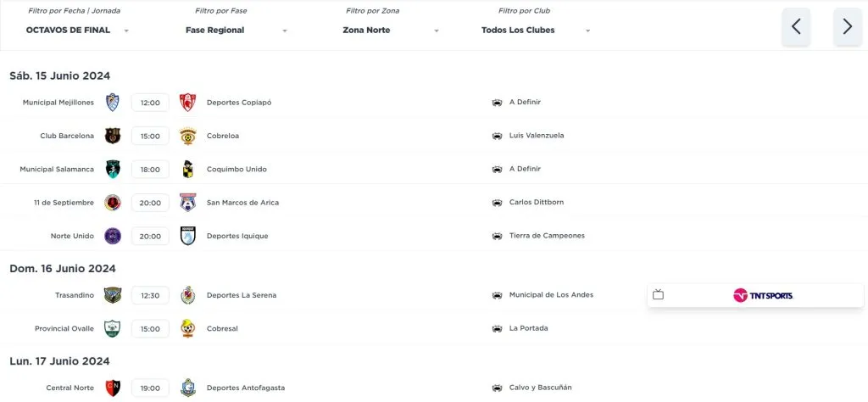Click the San Marcos de Arica team name
Image resolution: width=868 pixels, height=402 pixels.
coord(242,203)
